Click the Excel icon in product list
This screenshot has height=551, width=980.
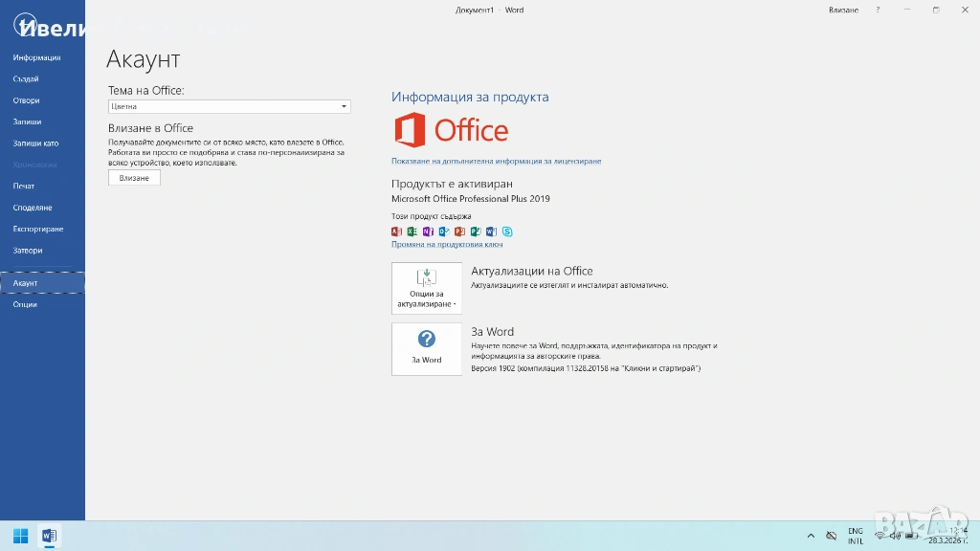(412, 231)
